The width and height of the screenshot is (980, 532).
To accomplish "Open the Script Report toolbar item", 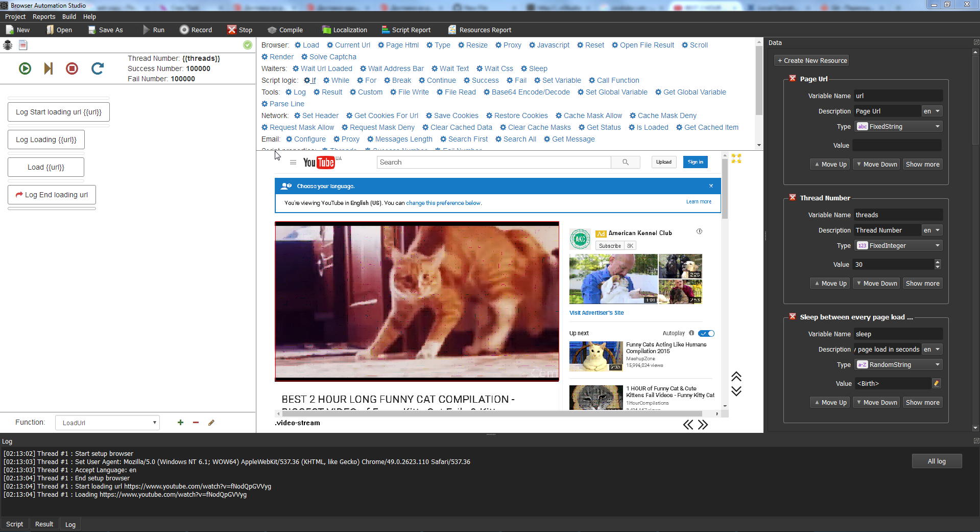I will tap(406, 30).
